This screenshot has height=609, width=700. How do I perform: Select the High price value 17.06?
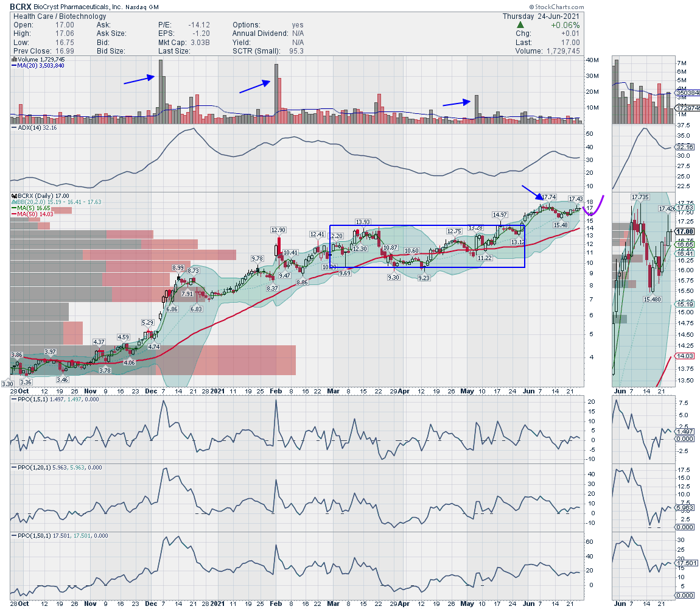pos(65,33)
